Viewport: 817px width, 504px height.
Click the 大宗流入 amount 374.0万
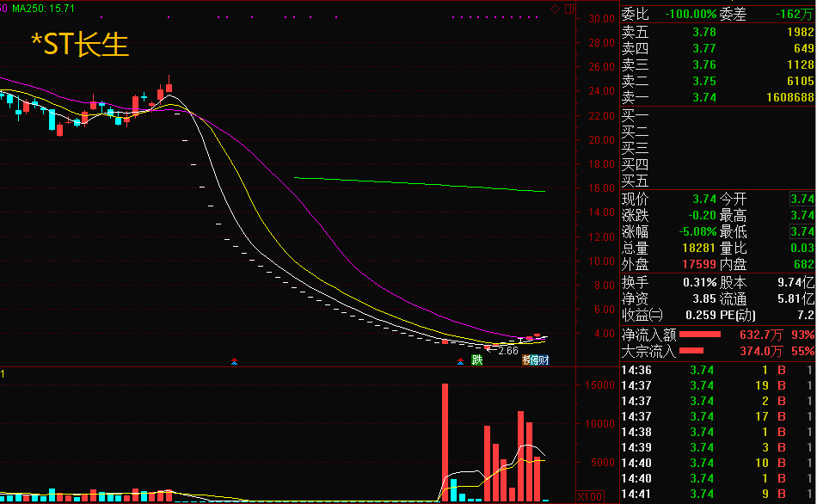[761, 351]
